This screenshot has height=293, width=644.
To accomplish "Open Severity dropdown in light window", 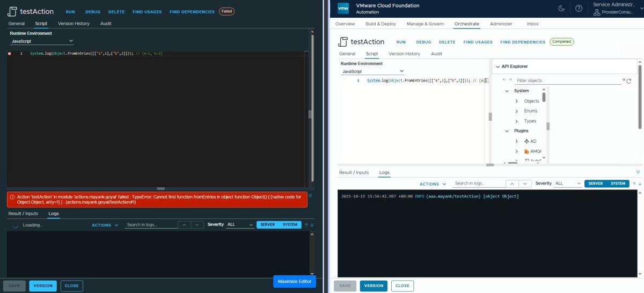I will coord(568,184).
